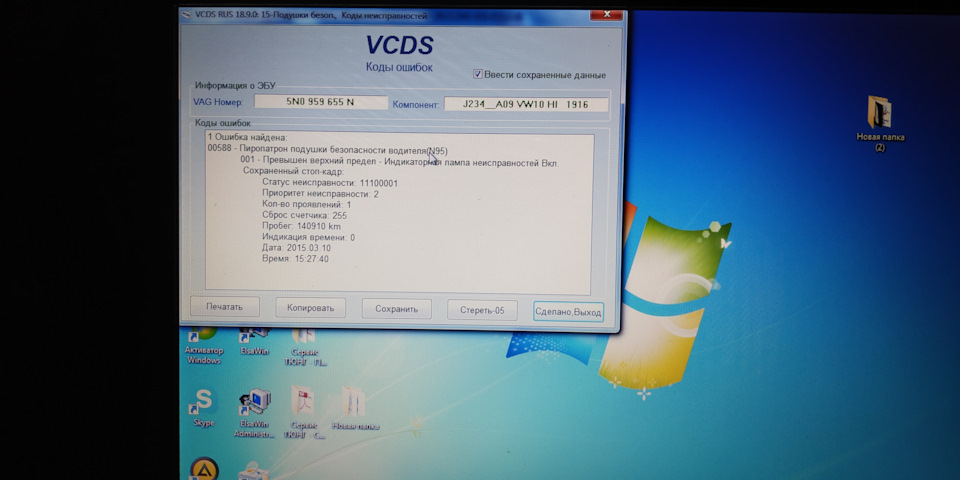960x480 pixels.
Task: Copy fault codes with the Копировать button
Action: [x=310, y=307]
